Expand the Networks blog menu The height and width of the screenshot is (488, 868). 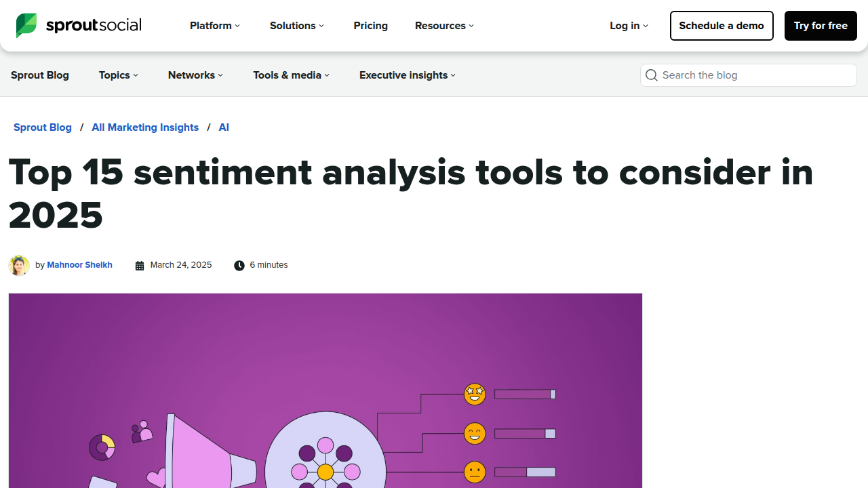pyautogui.click(x=195, y=75)
